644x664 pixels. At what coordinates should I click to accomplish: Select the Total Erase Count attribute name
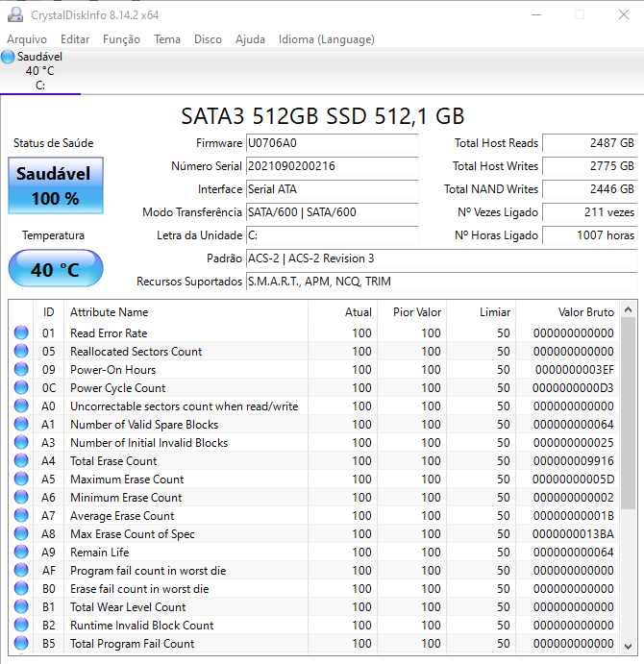coord(113,461)
